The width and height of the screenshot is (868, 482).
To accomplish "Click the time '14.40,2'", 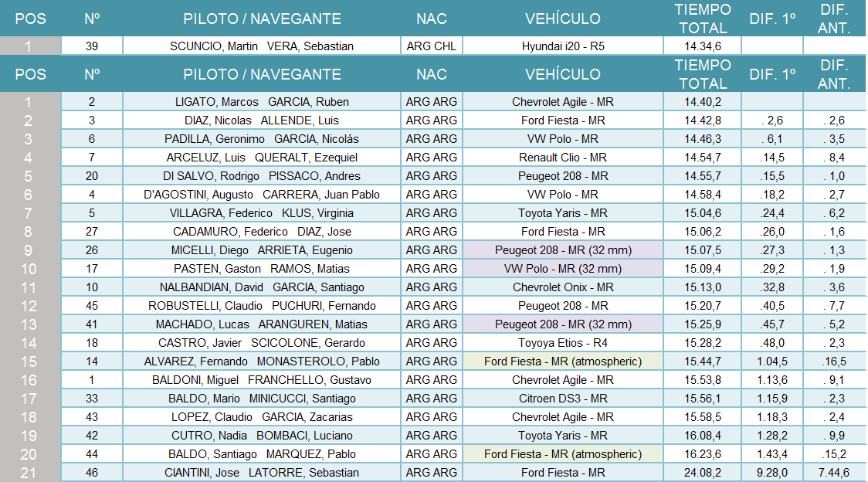I will [703, 102].
